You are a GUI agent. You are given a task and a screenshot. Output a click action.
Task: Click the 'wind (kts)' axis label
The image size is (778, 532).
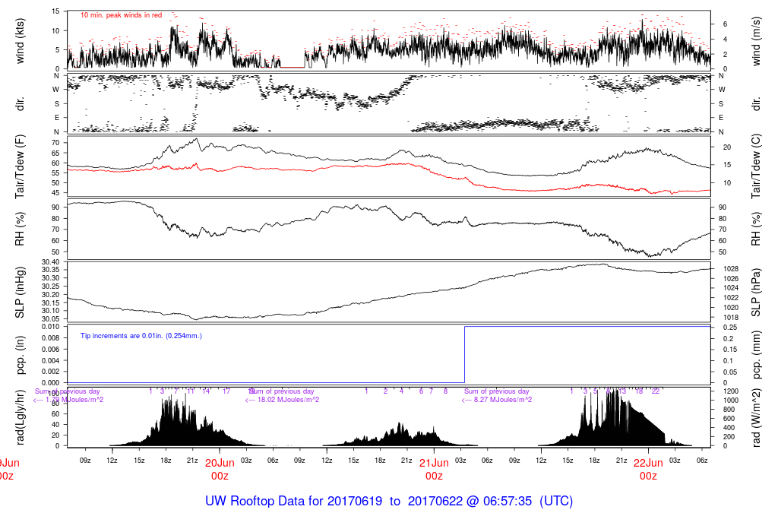(x=20, y=41)
